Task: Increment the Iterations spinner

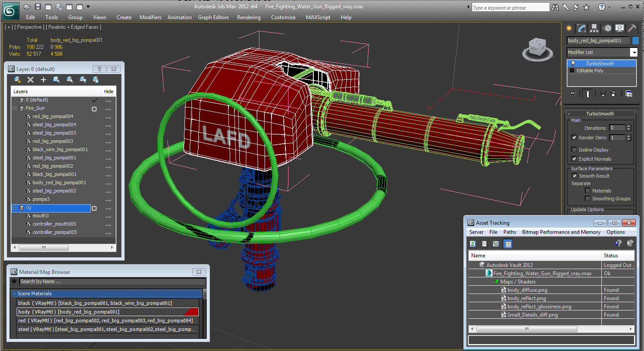Action: coord(629,126)
